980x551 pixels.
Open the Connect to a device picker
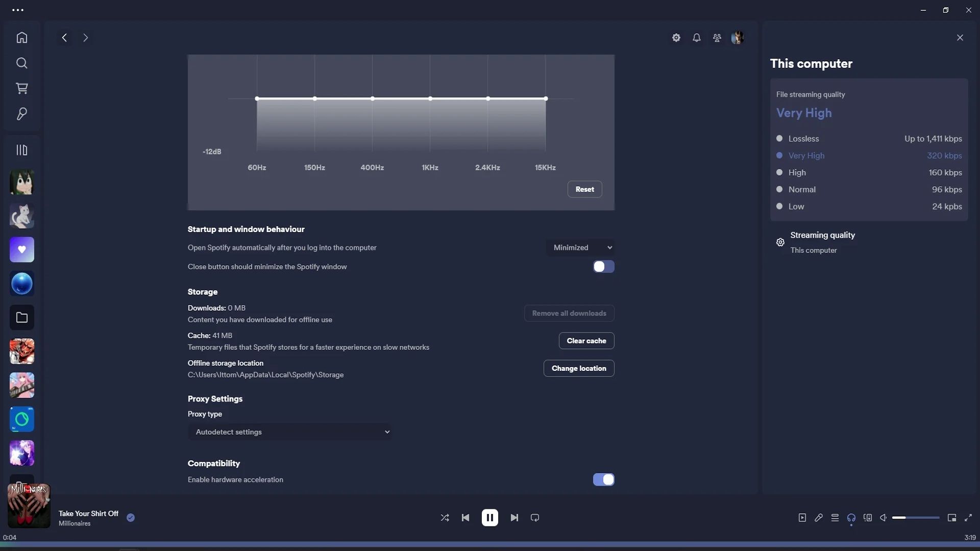tap(851, 517)
